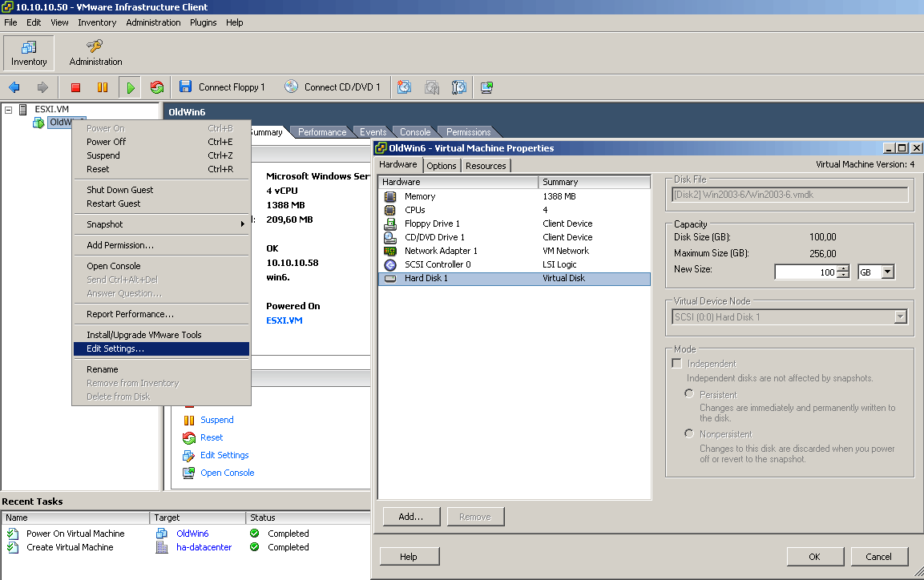The width and height of the screenshot is (924, 580).
Task: Select the Persistent radio button
Action: 689,393
